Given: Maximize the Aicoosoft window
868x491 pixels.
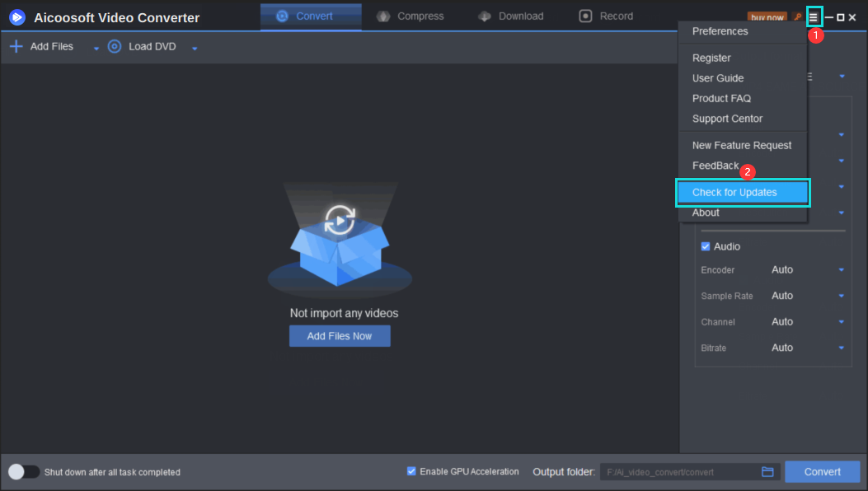Looking at the screenshot, I should pos(840,18).
